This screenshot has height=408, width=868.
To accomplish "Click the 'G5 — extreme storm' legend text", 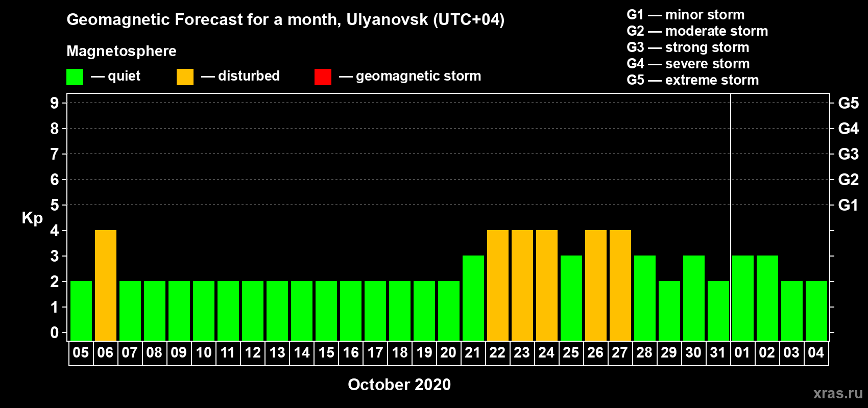I will coord(693,80).
